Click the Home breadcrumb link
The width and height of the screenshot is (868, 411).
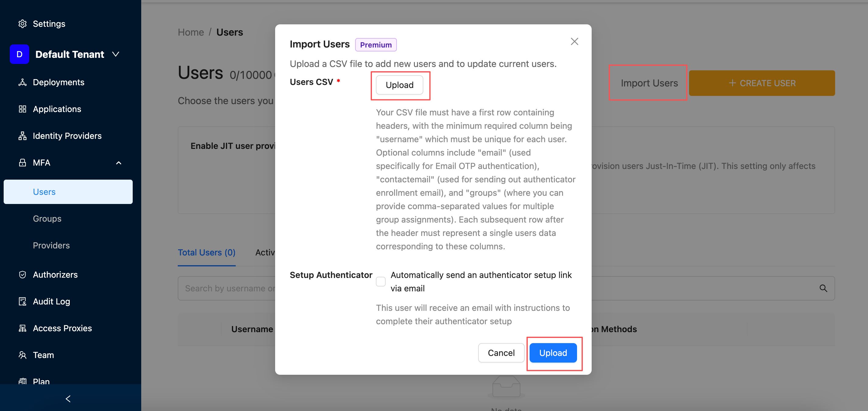(x=191, y=32)
